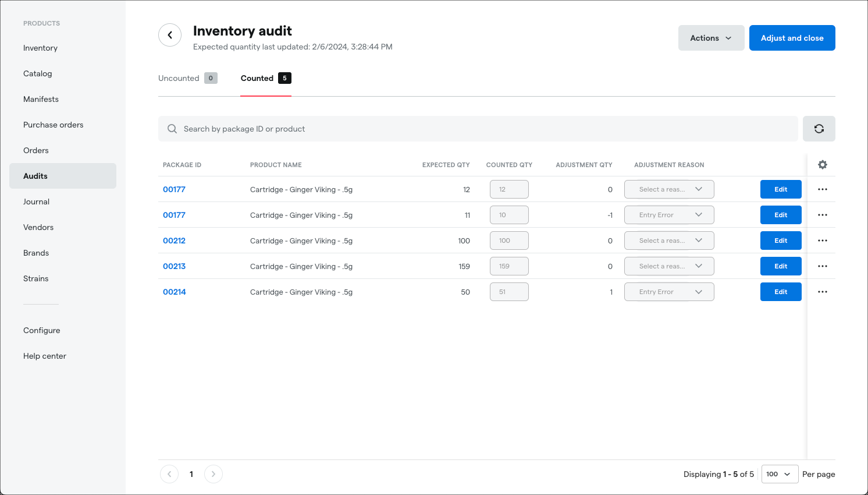Screen dimensions: 868x495
Task: Open table column settings gear
Action: [x=822, y=165]
